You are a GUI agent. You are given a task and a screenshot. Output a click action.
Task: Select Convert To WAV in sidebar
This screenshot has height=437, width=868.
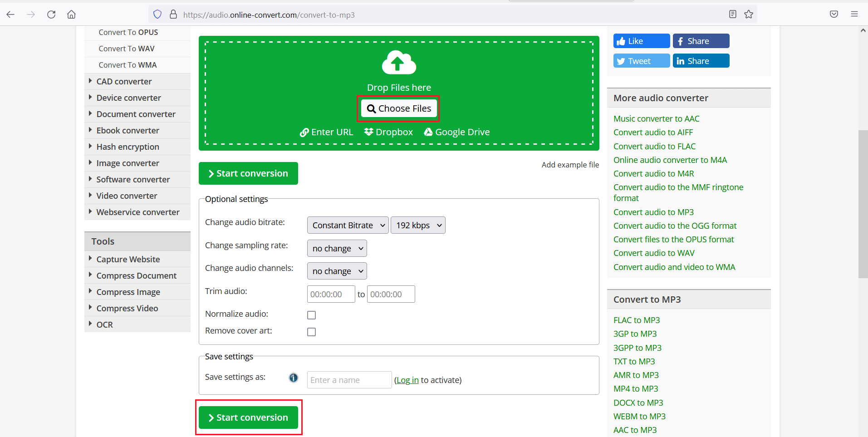coord(127,49)
